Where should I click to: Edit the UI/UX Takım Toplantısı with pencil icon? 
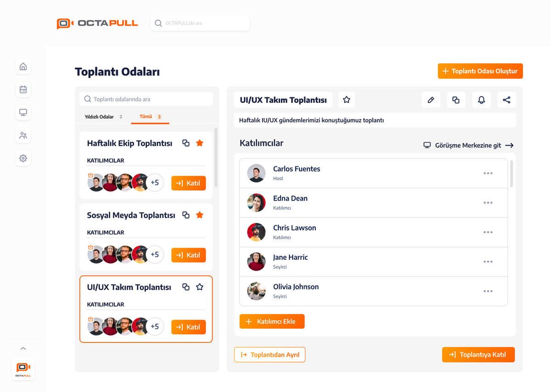[x=431, y=100]
